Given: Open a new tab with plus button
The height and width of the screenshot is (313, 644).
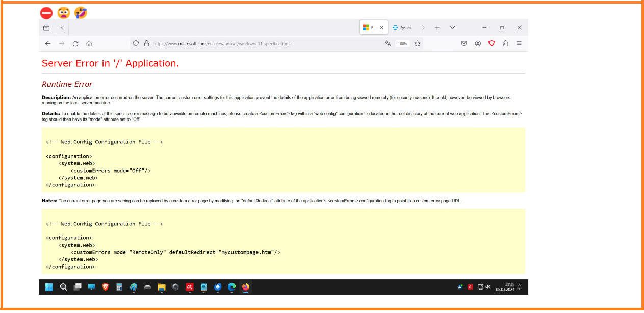Looking at the screenshot, I should [437, 28].
